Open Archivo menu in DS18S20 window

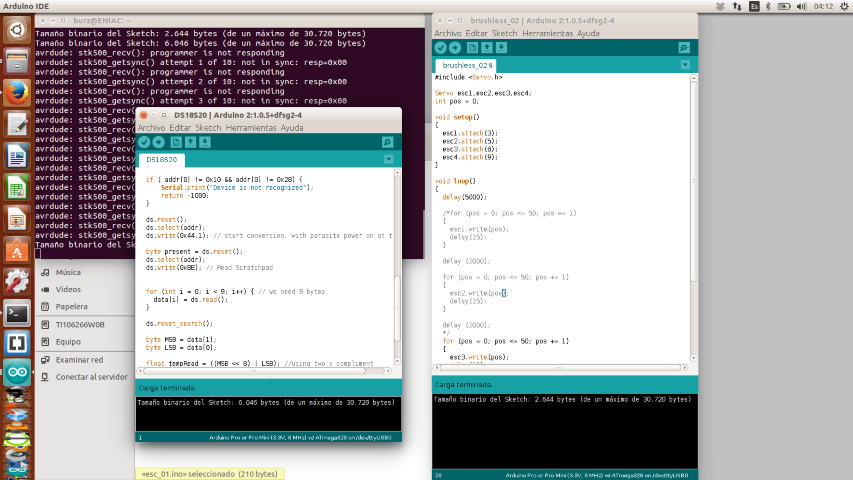151,128
